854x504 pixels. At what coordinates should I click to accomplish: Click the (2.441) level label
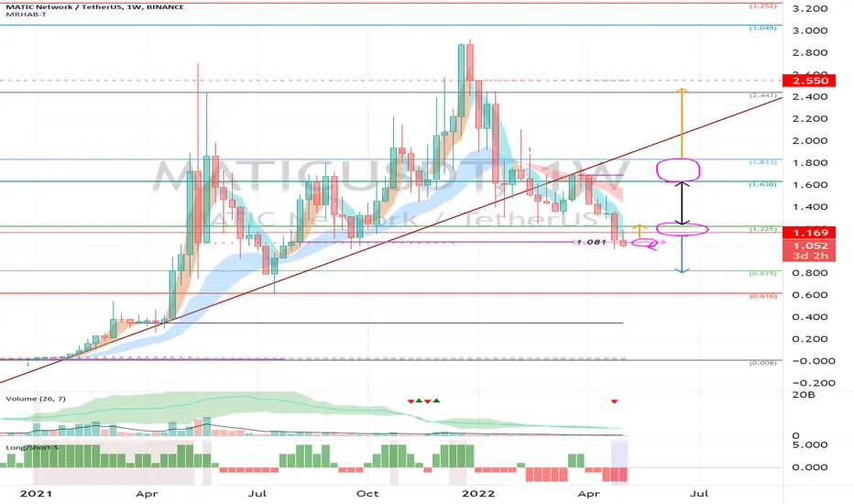coord(762,95)
